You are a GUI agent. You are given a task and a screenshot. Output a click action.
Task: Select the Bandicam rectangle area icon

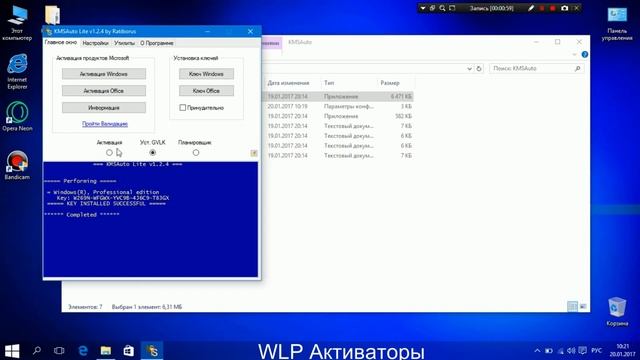[452, 8]
